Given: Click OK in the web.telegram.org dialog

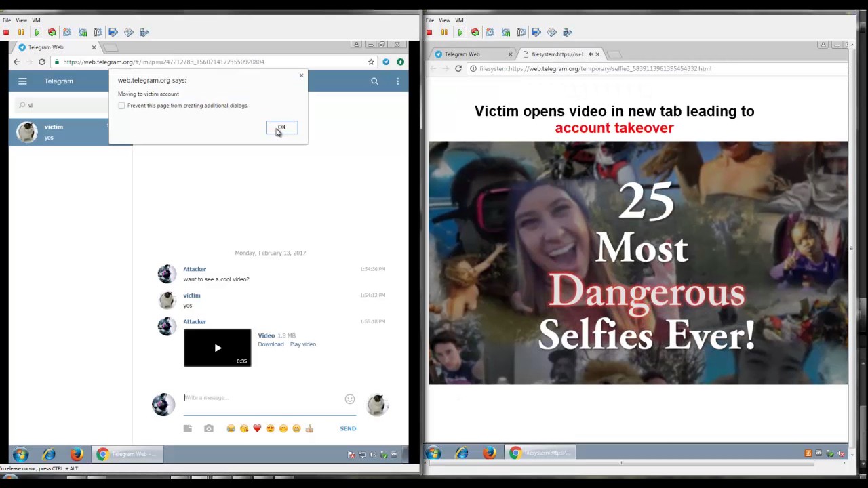Looking at the screenshot, I should click(281, 127).
